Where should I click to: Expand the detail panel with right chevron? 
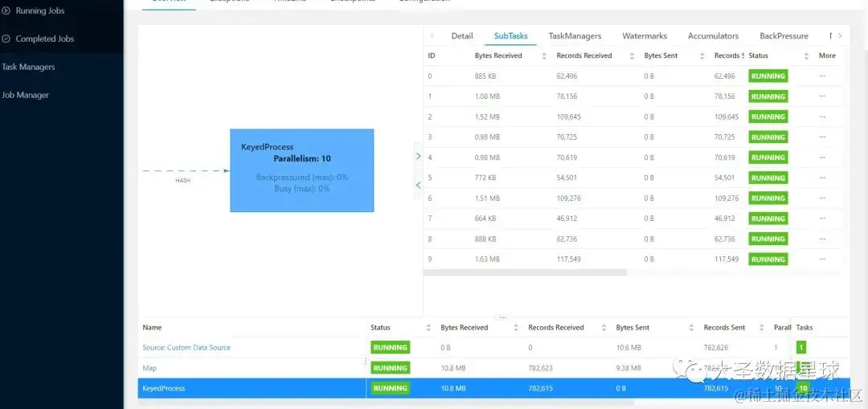[x=419, y=157]
